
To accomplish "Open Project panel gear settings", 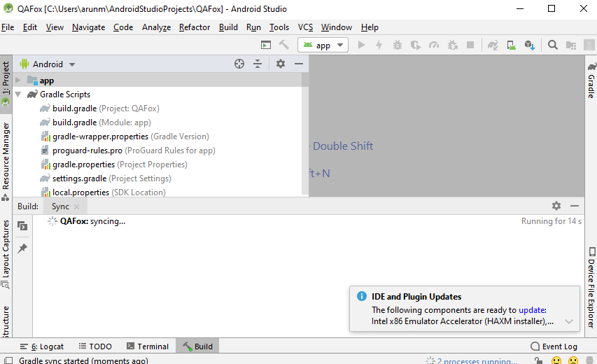I will tap(280, 64).
